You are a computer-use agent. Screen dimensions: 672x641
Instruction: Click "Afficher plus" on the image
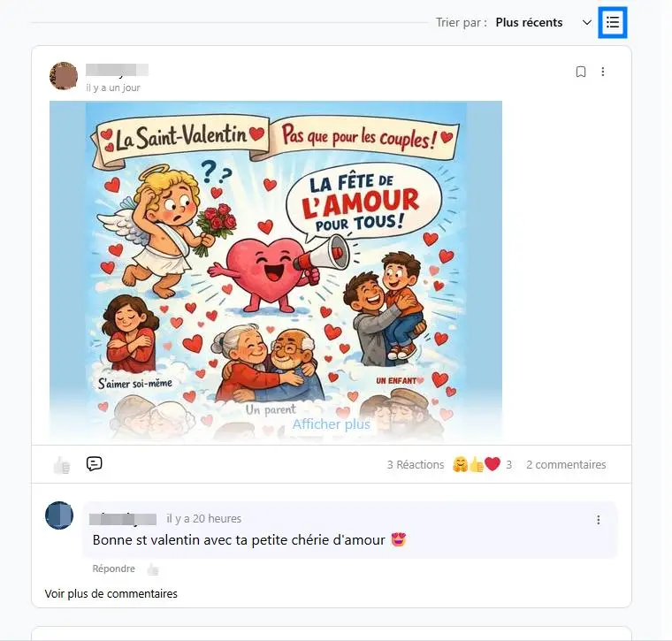click(x=331, y=424)
